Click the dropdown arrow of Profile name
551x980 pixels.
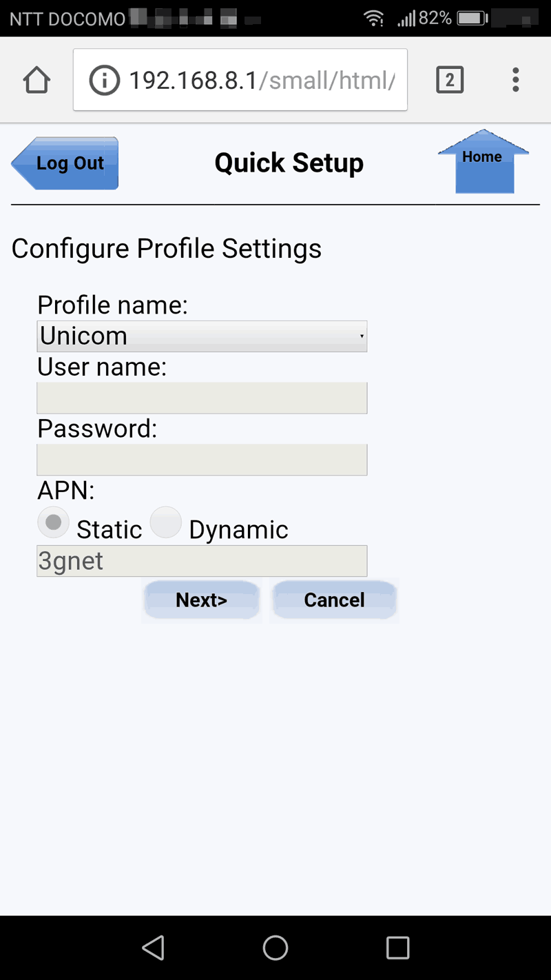[362, 336]
